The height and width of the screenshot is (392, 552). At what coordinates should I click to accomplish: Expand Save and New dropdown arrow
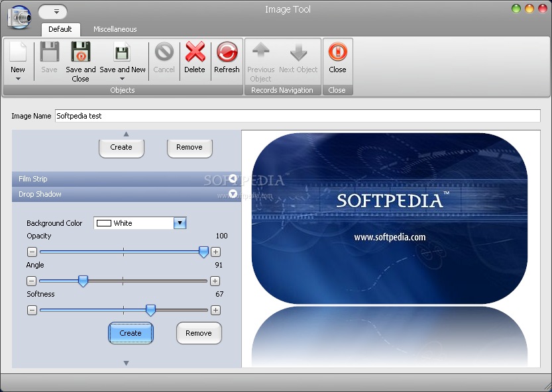pyautogui.click(x=122, y=79)
